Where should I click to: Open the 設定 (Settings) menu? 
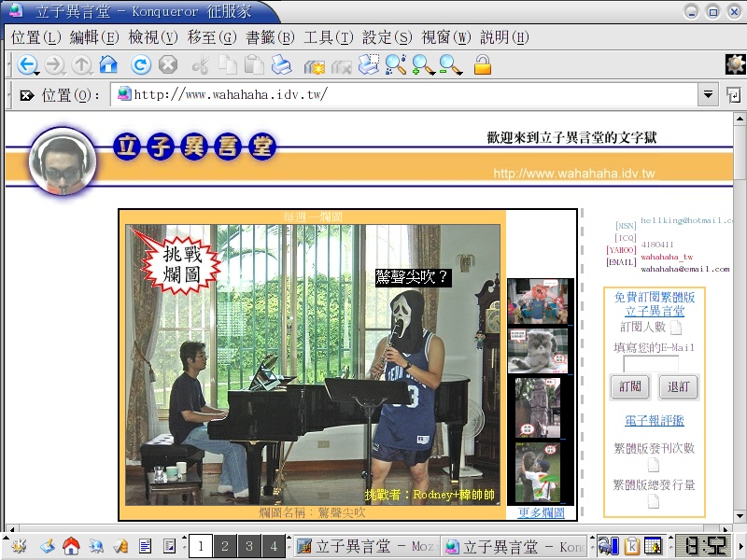point(386,37)
